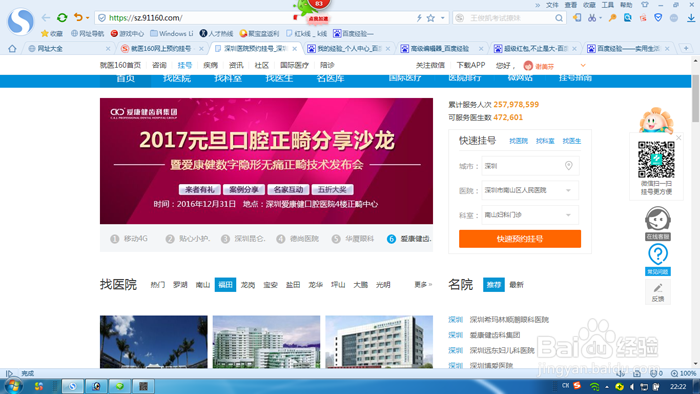
Task: Open 收藏 star in the bookmarks bar
Action: (52, 33)
